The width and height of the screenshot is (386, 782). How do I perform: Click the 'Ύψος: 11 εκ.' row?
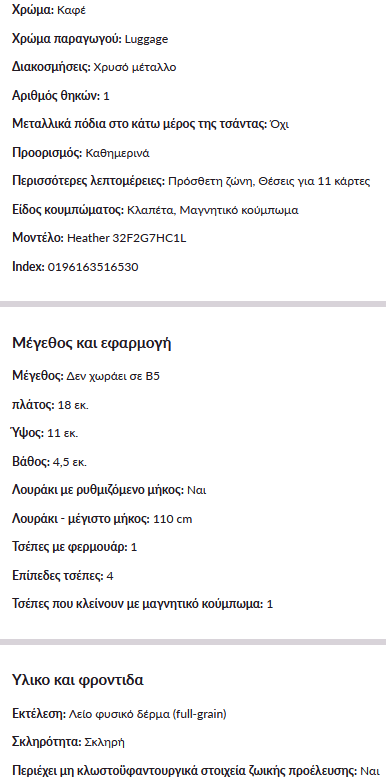point(45,433)
